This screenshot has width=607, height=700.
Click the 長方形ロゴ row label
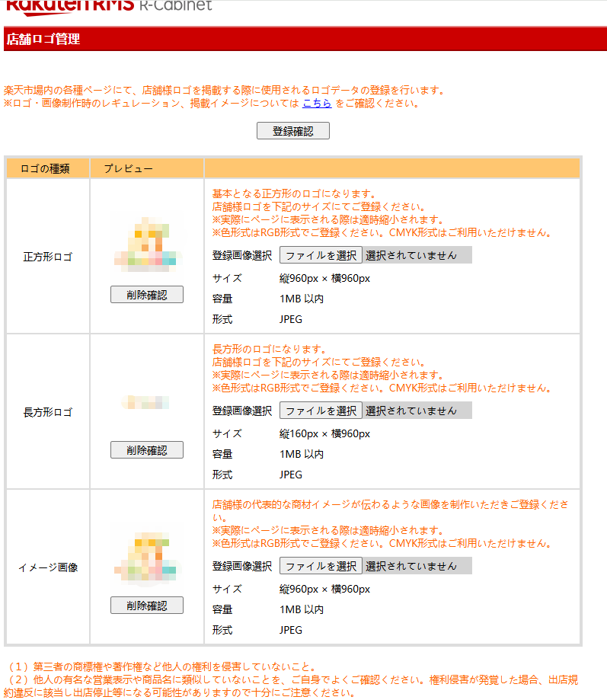(x=48, y=412)
